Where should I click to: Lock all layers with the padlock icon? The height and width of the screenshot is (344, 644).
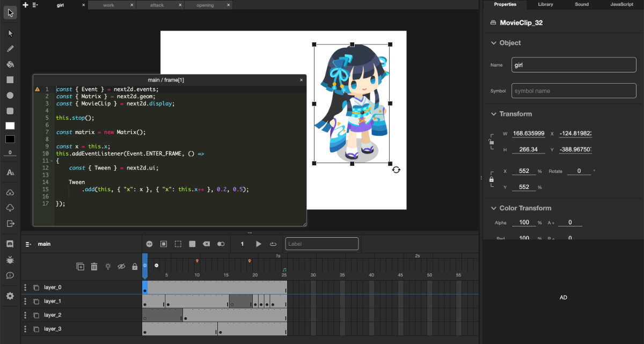click(x=134, y=266)
